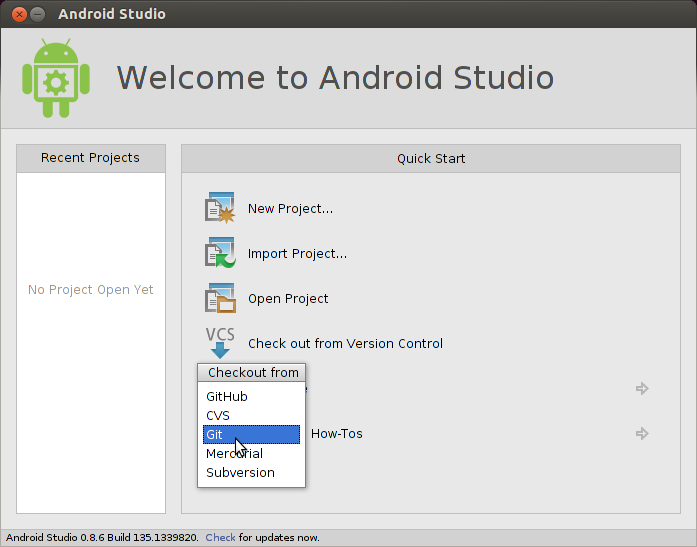The image size is (697, 547).
Task: Click the "Open Project" label
Action: (288, 298)
